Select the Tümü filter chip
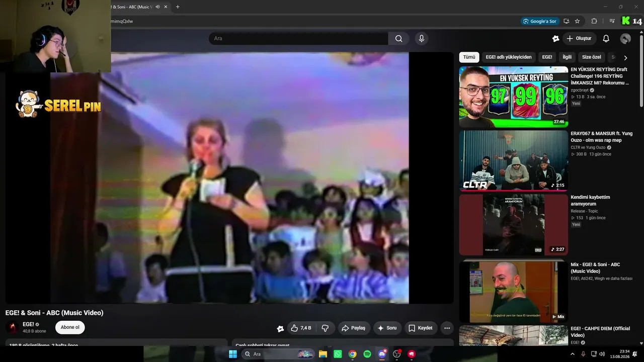Screen dimensions: 644x362 tap(469, 57)
